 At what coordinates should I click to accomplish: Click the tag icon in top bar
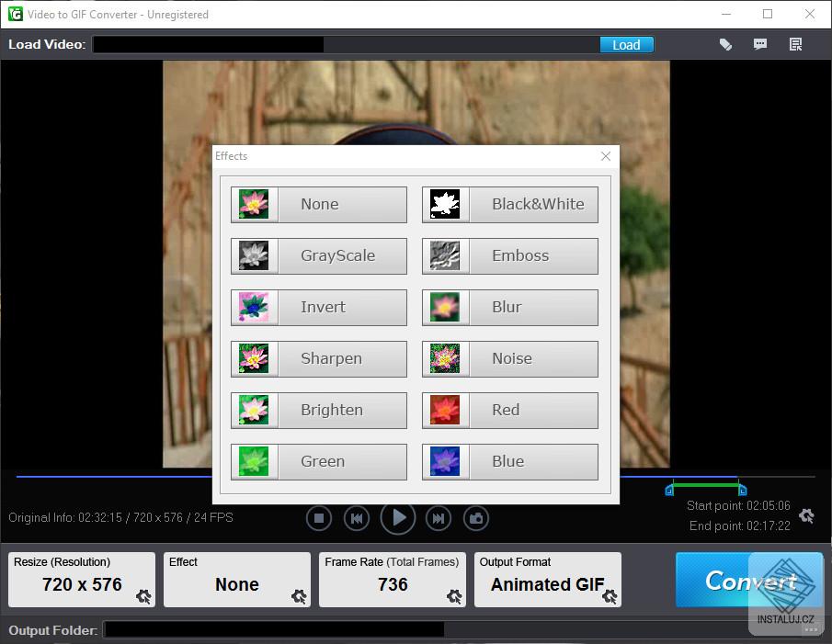[x=725, y=44]
